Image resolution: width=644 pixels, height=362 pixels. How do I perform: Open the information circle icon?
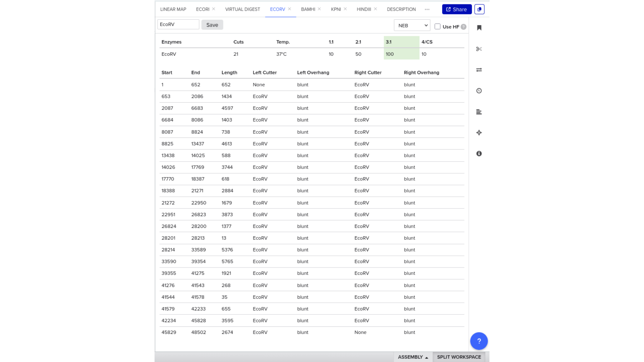coord(479,154)
